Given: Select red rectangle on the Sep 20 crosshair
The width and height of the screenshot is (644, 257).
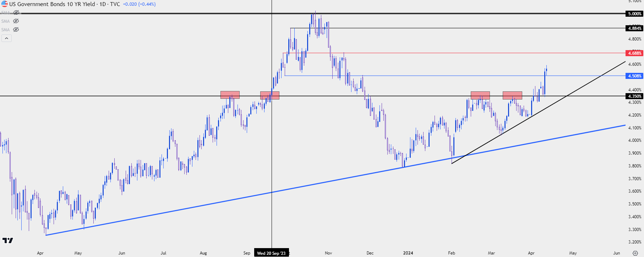Looking at the screenshot, I should point(270,95).
